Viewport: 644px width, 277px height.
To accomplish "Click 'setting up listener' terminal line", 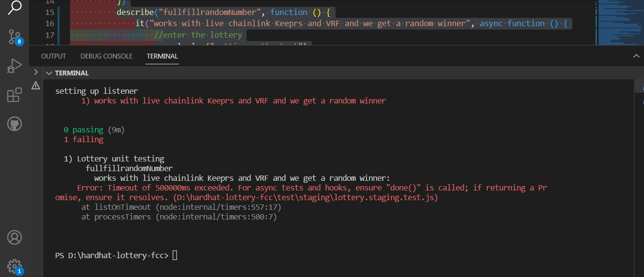I will (97, 91).
